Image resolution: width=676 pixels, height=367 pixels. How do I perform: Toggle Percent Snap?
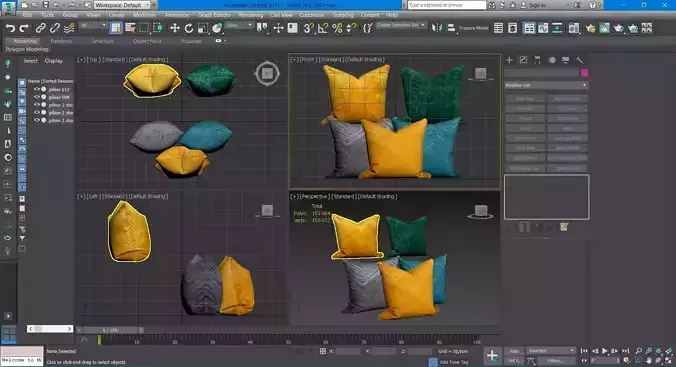(x=337, y=28)
